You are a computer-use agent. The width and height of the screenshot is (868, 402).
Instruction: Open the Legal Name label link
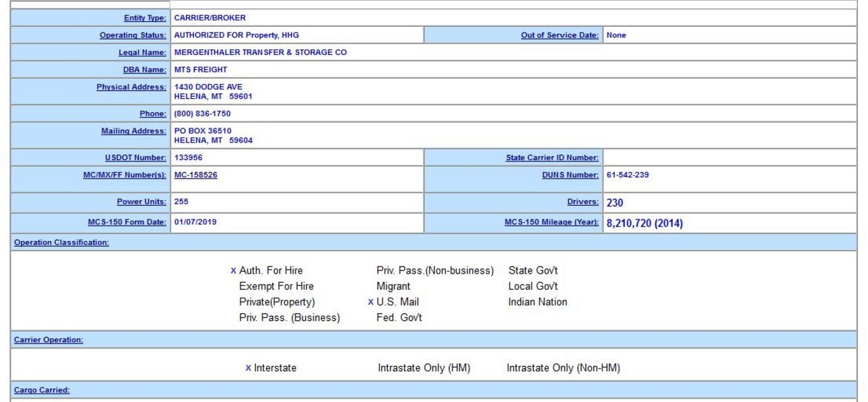[143, 52]
